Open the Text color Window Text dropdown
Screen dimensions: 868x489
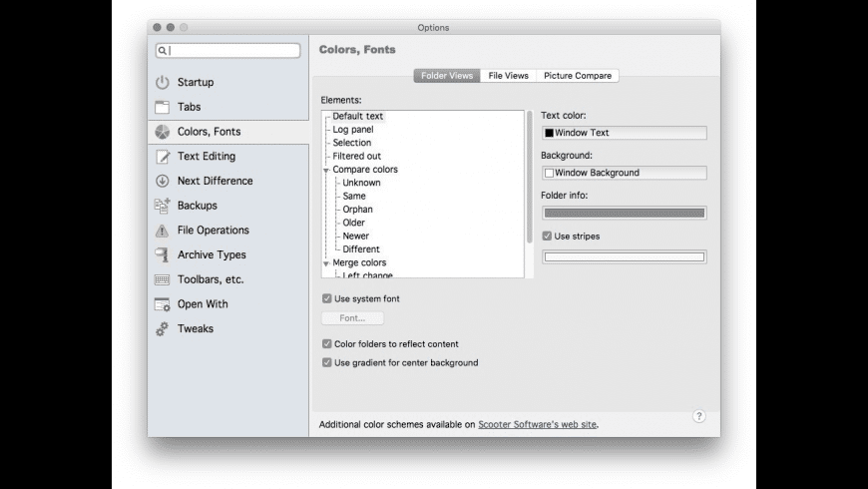(x=625, y=133)
